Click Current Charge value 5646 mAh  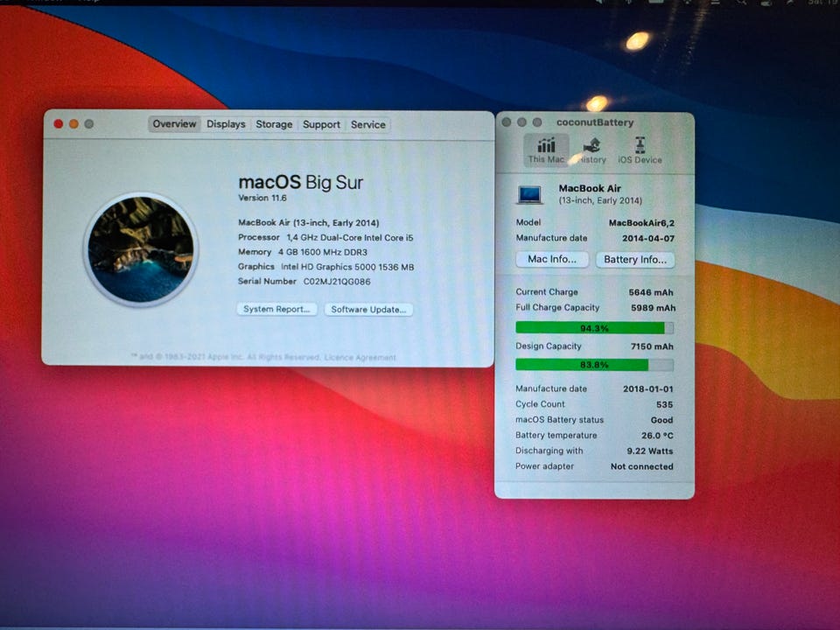(x=651, y=292)
